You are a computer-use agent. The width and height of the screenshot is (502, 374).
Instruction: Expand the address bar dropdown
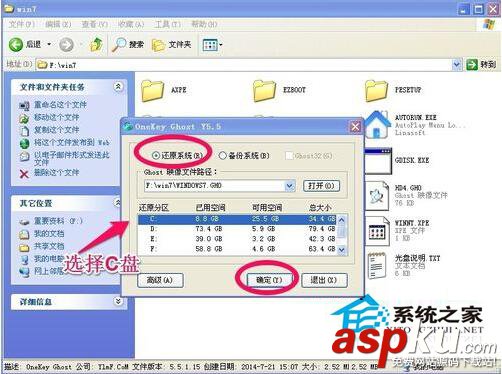(x=456, y=64)
